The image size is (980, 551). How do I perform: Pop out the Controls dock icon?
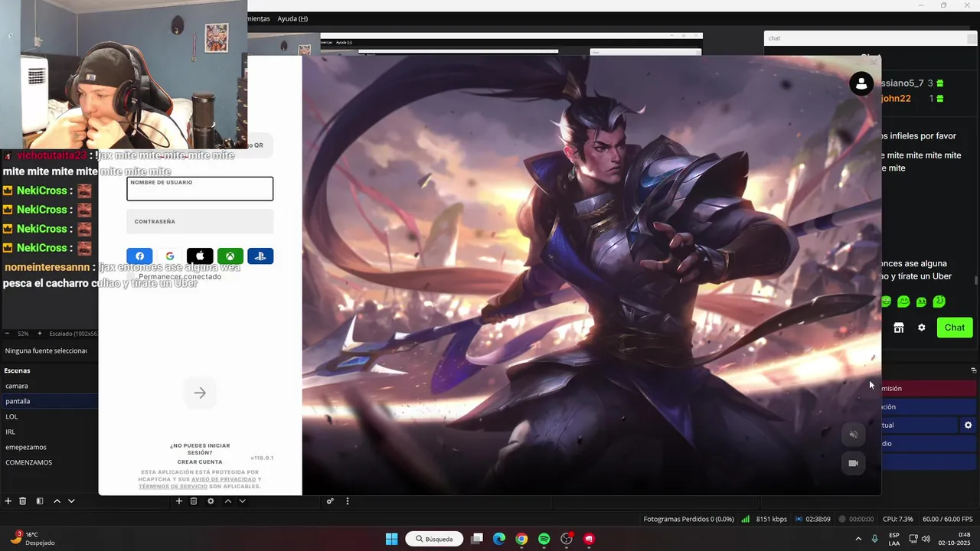[975, 370]
